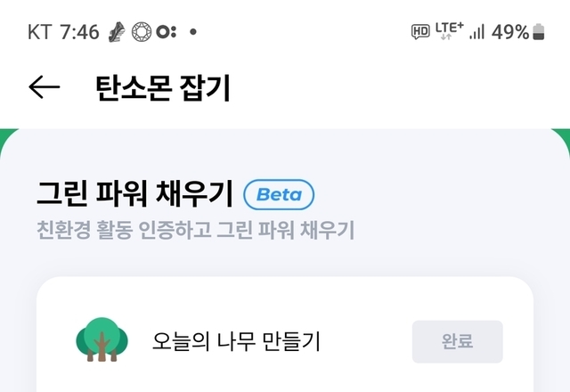The height and width of the screenshot is (392, 570).
Task: Tap the 탄소몬 잡기 page title
Action: pos(162,87)
